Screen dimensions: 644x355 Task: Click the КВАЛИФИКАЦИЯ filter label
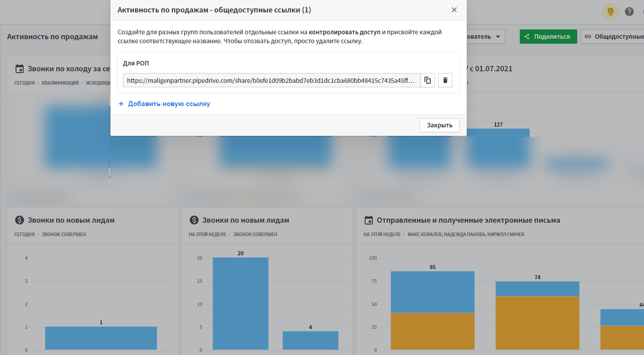[60, 83]
